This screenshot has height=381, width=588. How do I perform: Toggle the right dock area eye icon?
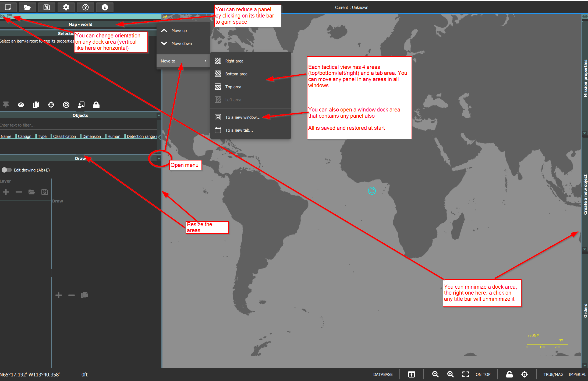point(585,16)
